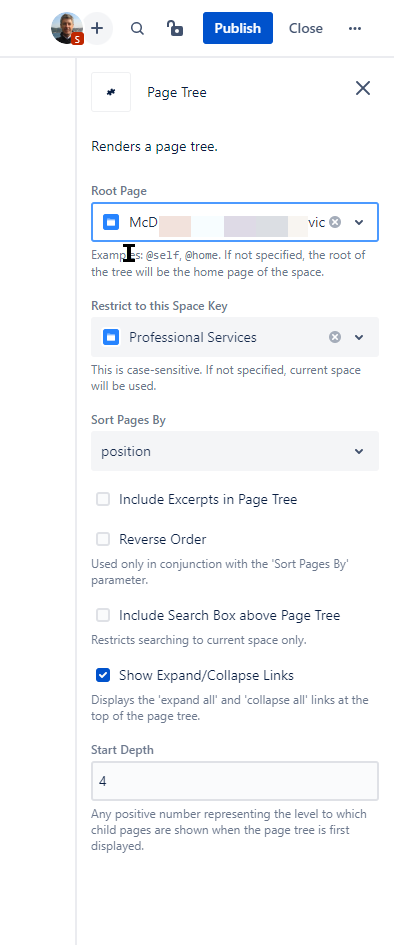Viewport: 394px width, 945px height.
Task: Click the unlocked padlock restrictions icon
Action: [x=175, y=28]
